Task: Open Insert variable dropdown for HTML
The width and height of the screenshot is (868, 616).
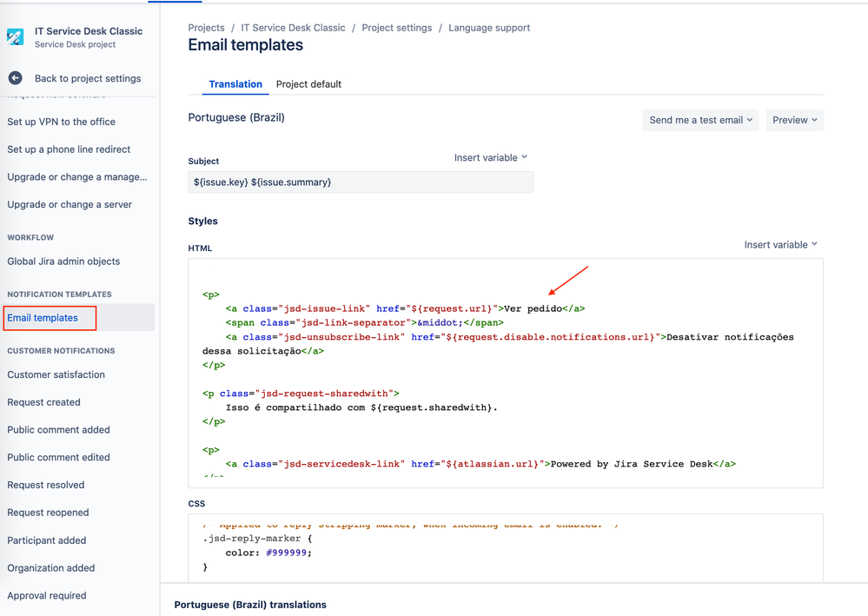Action: point(780,245)
